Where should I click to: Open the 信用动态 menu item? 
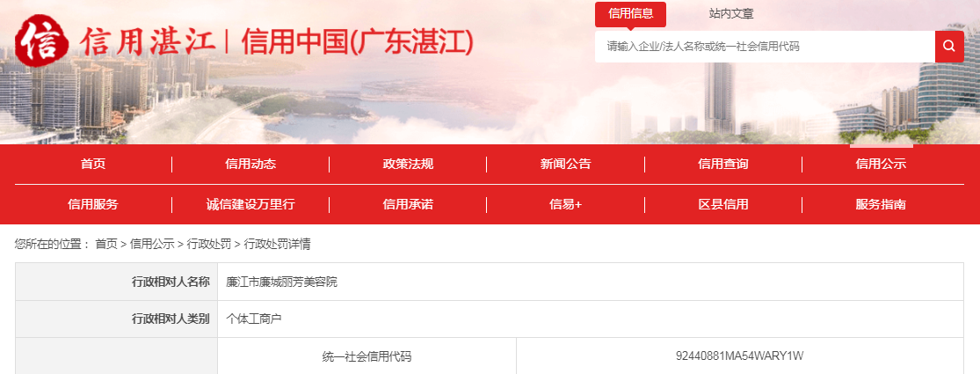click(x=250, y=164)
